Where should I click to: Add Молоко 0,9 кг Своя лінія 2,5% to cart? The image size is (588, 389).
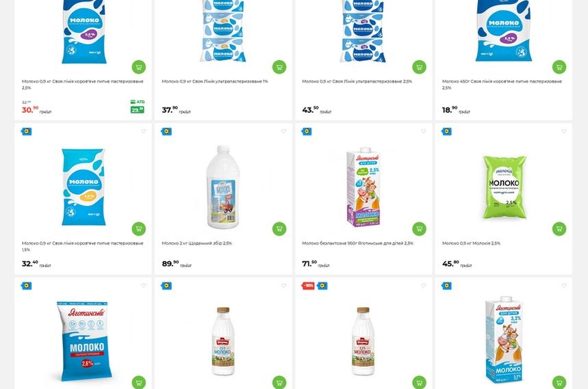point(139,67)
